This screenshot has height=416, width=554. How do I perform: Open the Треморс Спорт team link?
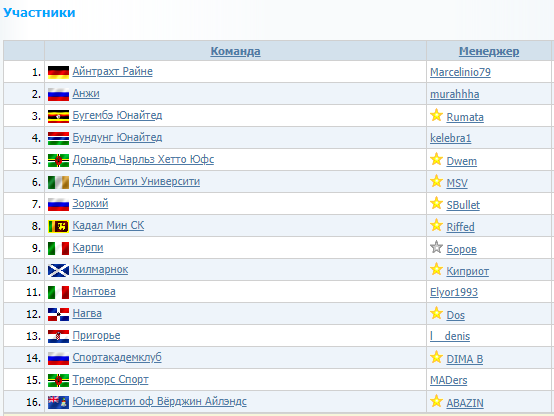tap(110, 380)
